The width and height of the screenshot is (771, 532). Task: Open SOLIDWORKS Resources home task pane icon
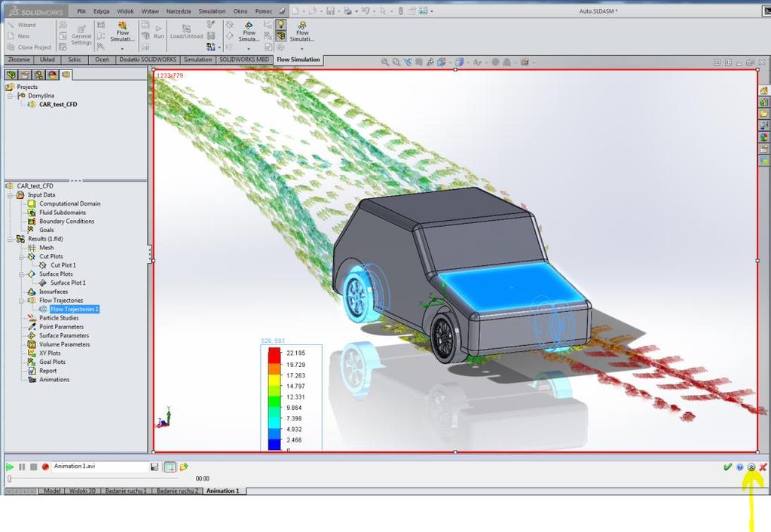click(763, 90)
